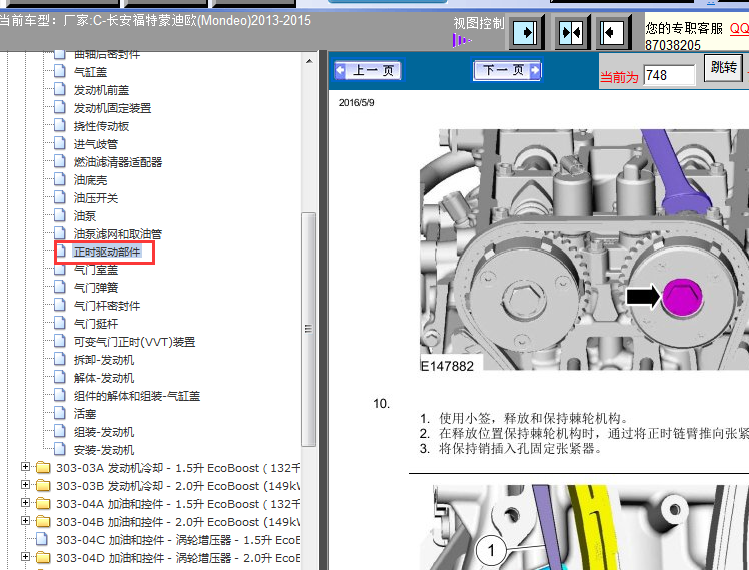Image resolution: width=749 pixels, height=570 pixels.
Task: Open 油压开关 document
Action: 96,198
